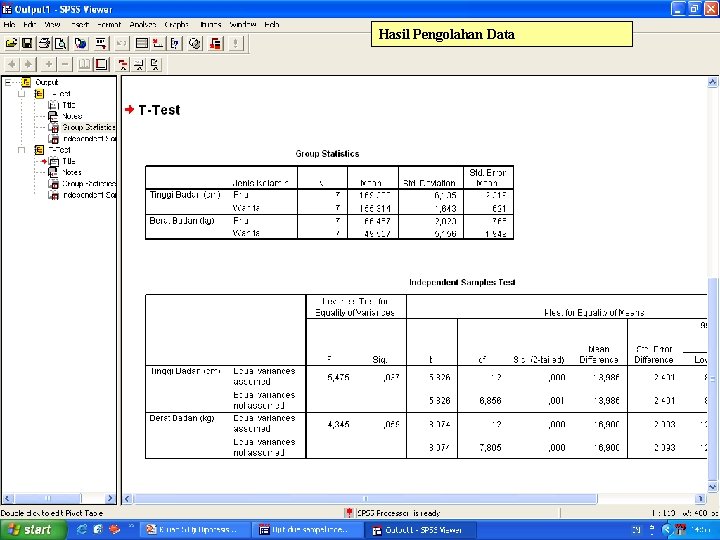Open the Window menu
720x540 pixels.
[x=243, y=24]
